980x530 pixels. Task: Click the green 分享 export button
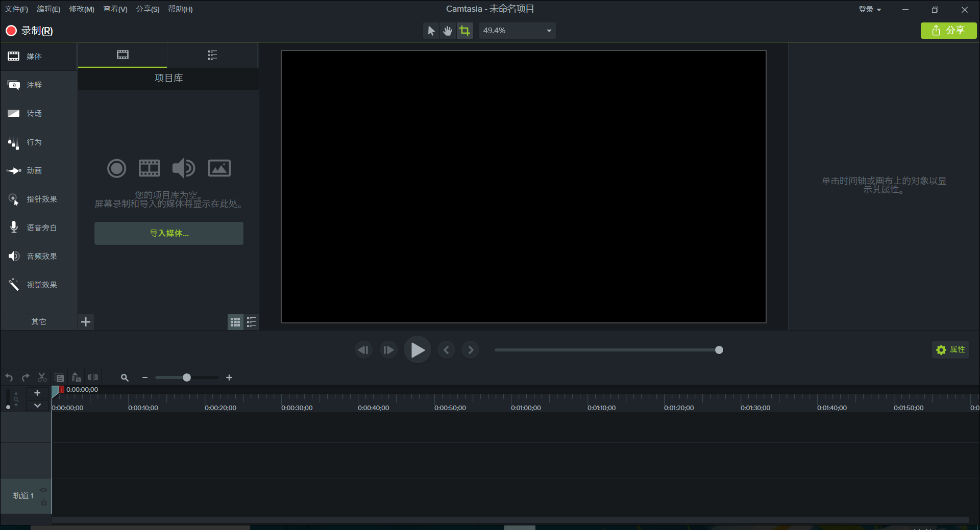948,31
